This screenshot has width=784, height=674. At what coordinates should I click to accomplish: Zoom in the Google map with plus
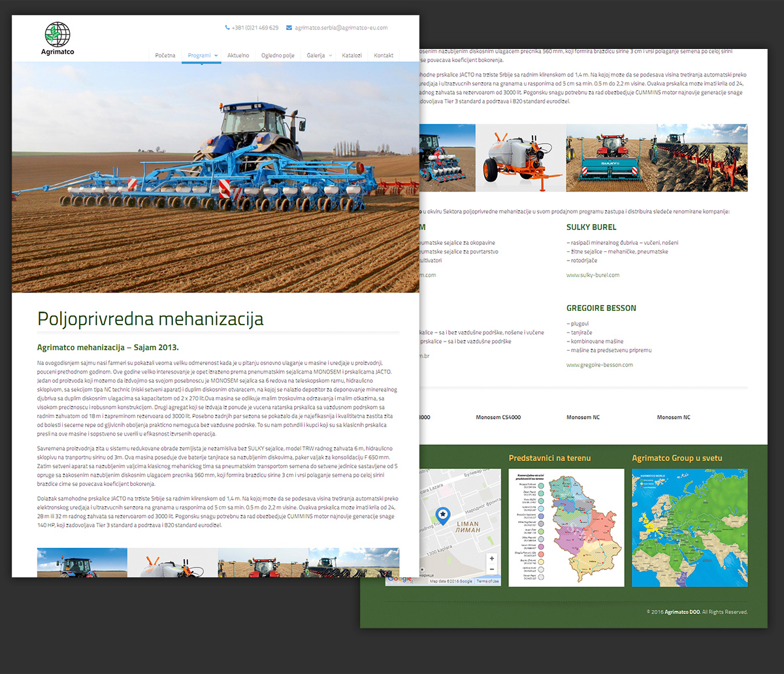point(492,558)
